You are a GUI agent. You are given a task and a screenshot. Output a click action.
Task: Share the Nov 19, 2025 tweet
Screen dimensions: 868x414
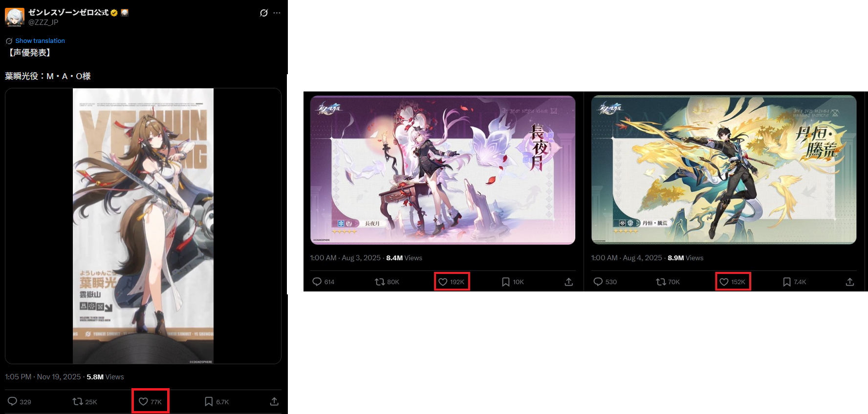pyautogui.click(x=274, y=401)
